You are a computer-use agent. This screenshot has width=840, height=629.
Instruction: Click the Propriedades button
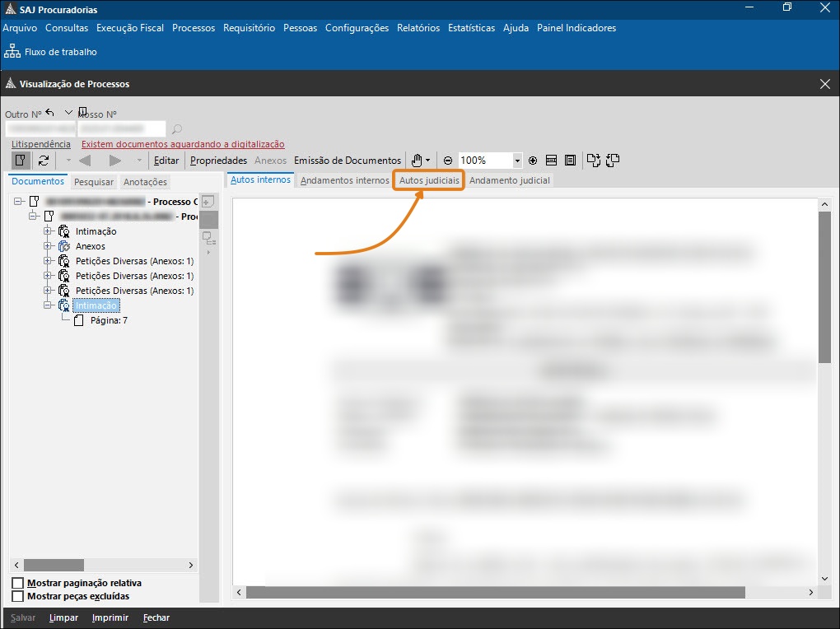218,161
